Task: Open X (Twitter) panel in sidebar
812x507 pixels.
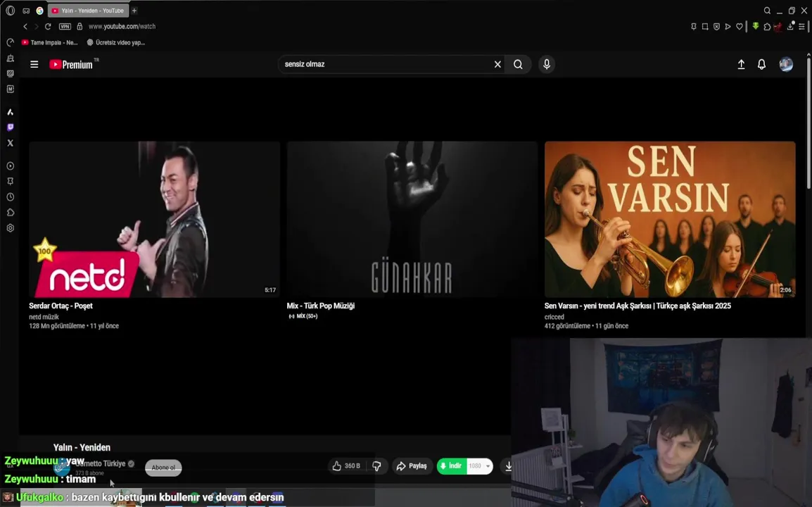Action: [11, 143]
